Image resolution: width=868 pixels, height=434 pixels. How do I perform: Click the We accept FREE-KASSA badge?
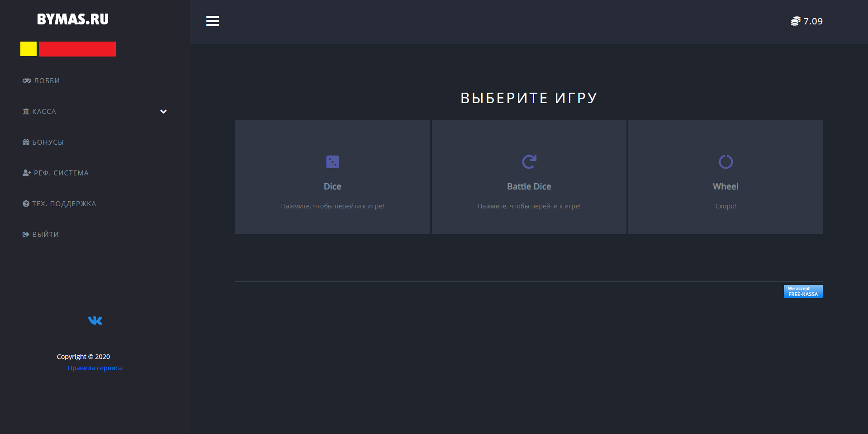pyautogui.click(x=803, y=292)
